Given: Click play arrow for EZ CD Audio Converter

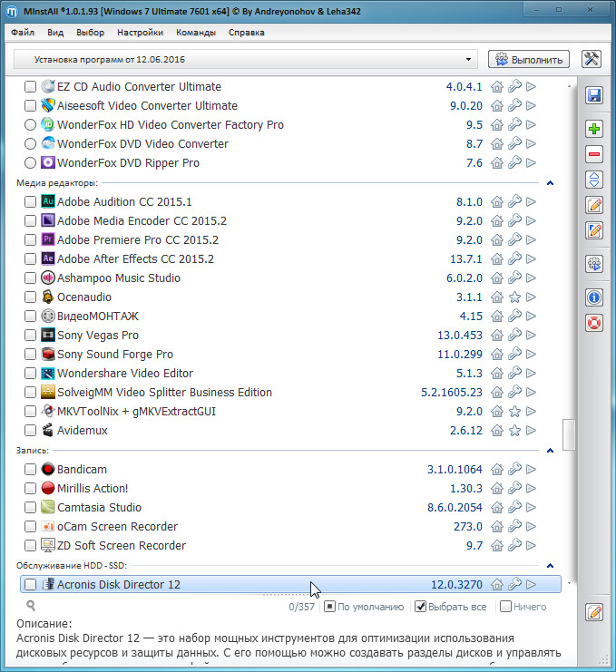Looking at the screenshot, I should (531, 86).
